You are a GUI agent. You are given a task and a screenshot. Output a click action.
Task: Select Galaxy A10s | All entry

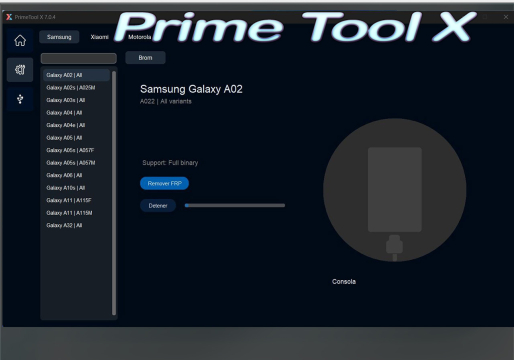[76, 188]
